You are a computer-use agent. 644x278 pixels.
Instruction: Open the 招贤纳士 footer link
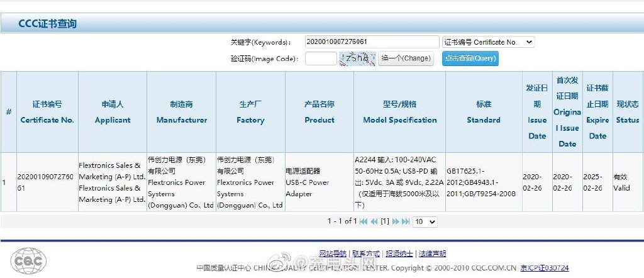[399, 253]
